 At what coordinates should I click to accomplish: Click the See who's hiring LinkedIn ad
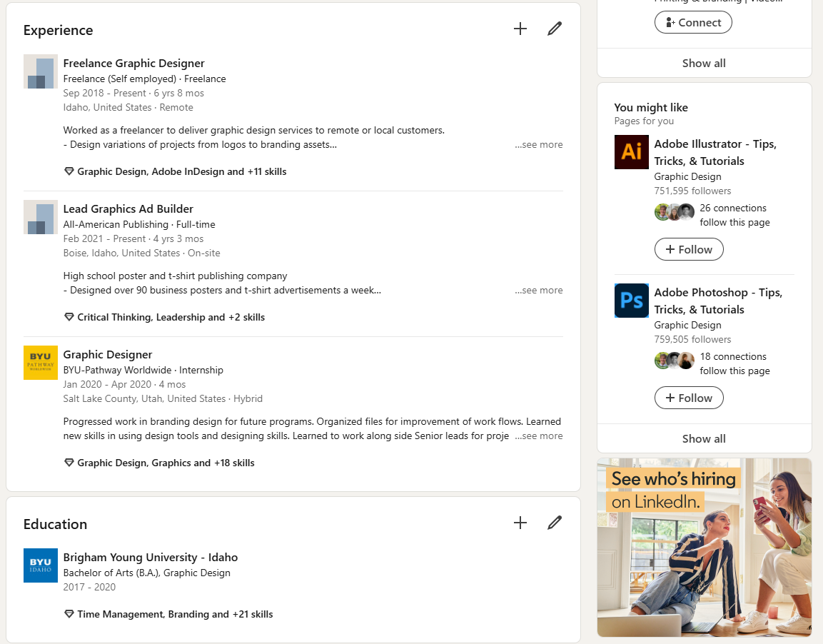[705, 548]
